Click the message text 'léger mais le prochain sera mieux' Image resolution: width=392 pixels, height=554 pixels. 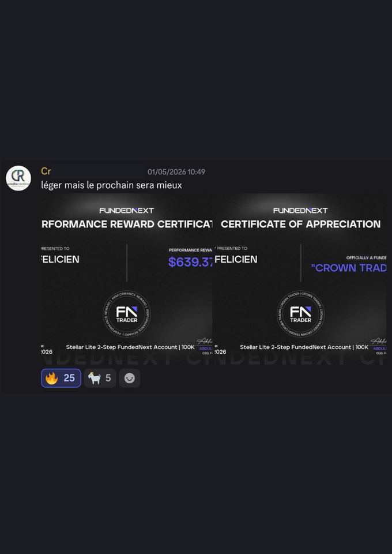coord(111,185)
